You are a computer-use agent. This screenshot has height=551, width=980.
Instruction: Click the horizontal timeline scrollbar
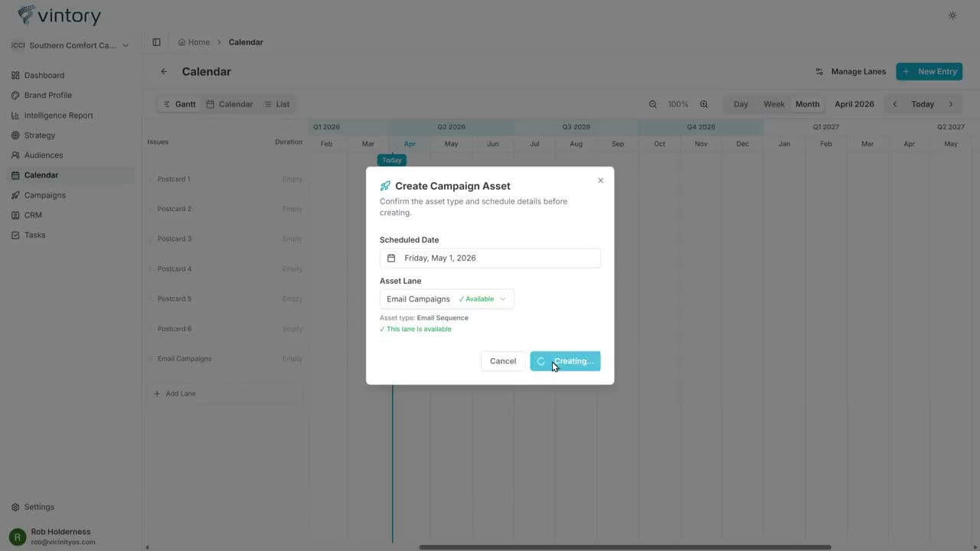(x=625, y=547)
